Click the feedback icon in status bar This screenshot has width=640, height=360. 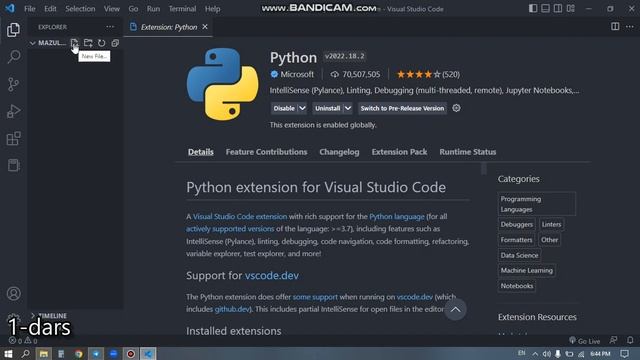(x=613, y=340)
